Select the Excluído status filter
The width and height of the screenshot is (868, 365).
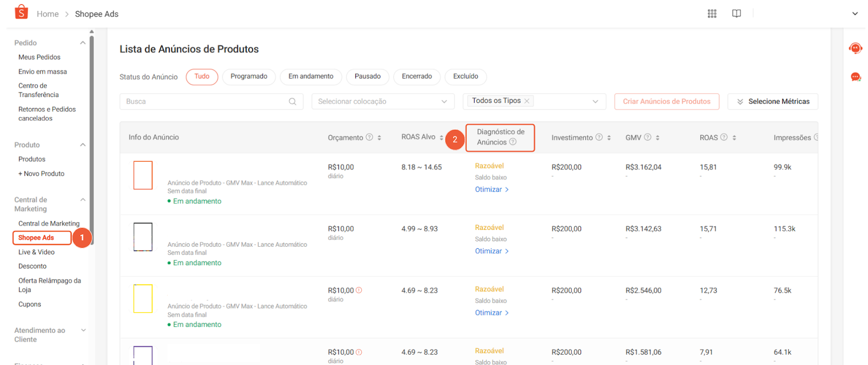pos(466,76)
